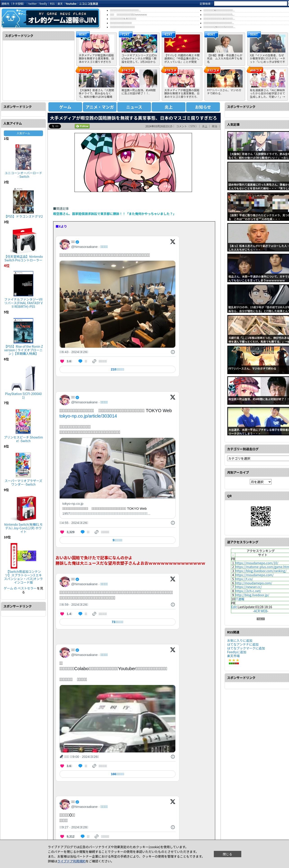Viewport: 289px width, 868px height.
Task: Click the twitter link in top bar
Action: pyautogui.click(x=32, y=4)
